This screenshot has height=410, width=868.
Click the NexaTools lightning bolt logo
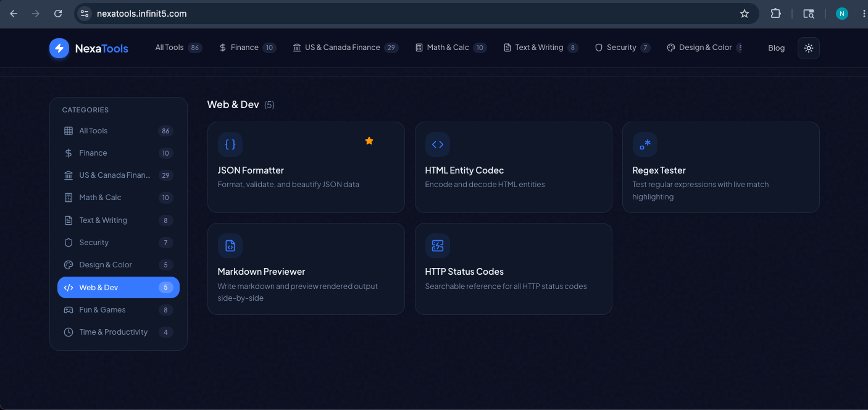click(59, 48)
